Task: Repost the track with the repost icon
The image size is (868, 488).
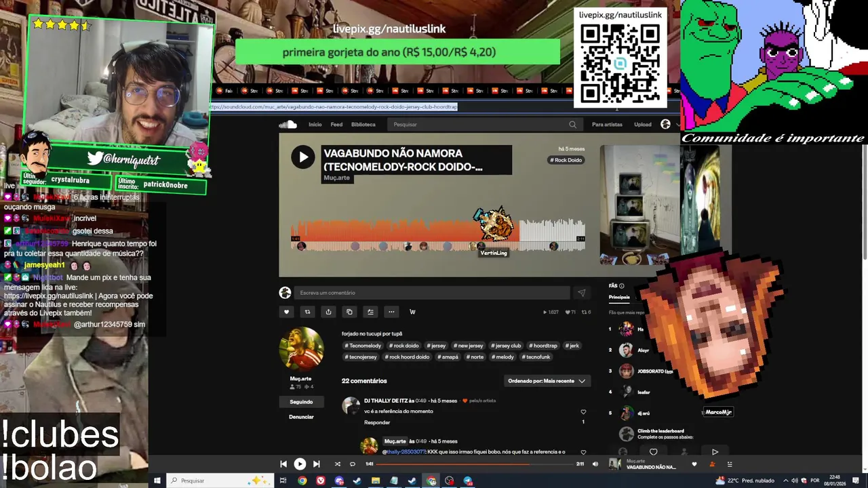Action: point(307,312)
